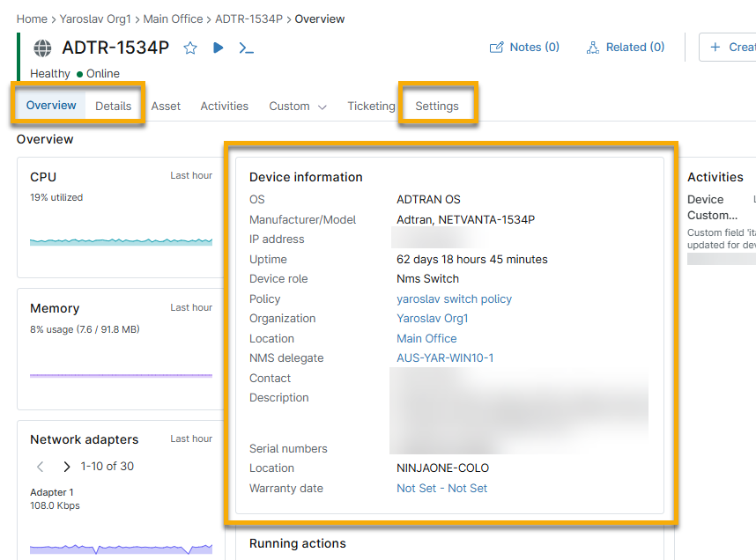Open Related (0) items
Screen dimensions: 756x560
click(625, 48)
